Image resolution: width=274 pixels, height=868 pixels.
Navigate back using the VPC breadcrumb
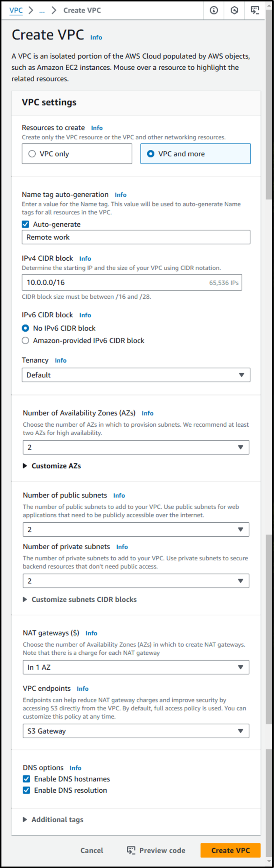point(15,10)
